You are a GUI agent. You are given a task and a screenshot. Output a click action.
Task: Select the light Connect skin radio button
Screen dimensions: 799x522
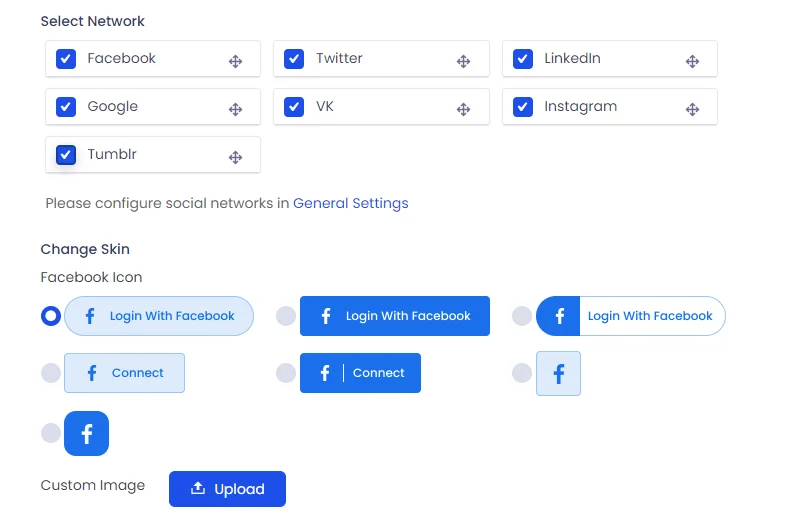pyautogui.click(x=51, y=373)
